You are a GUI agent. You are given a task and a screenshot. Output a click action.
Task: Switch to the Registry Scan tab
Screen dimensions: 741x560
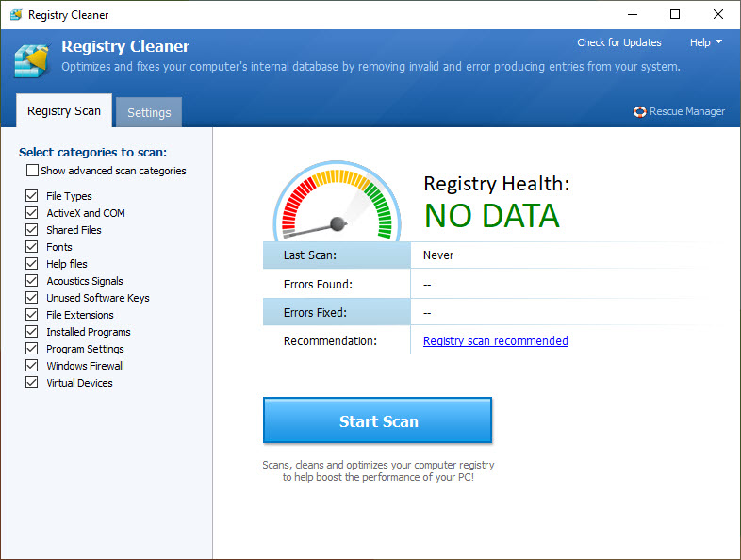tap(64, 110)
